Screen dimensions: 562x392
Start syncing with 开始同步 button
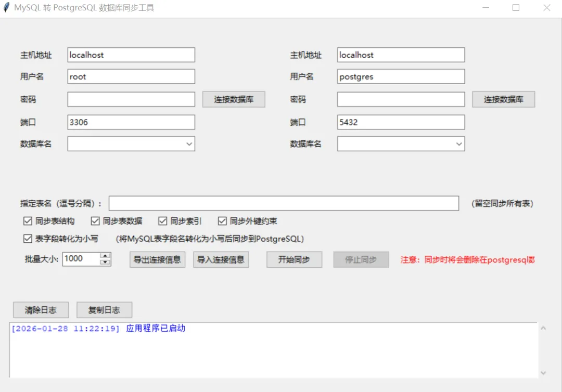(x=294, y=259)
